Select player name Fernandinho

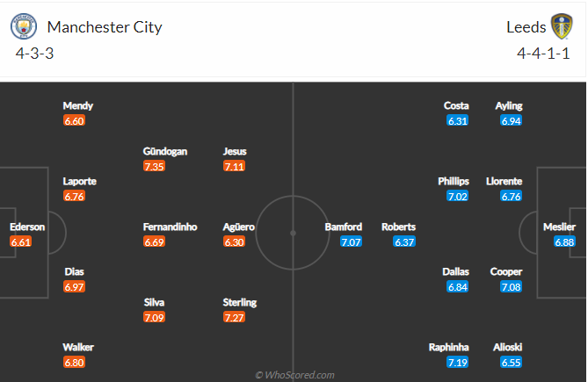click(171, 227)
